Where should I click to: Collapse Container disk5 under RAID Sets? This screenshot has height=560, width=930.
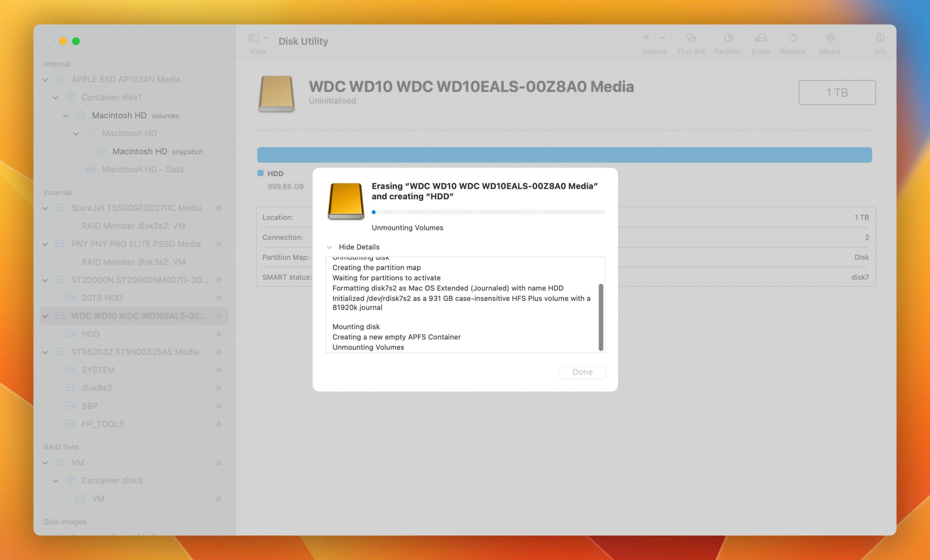(x=55, y=481)
